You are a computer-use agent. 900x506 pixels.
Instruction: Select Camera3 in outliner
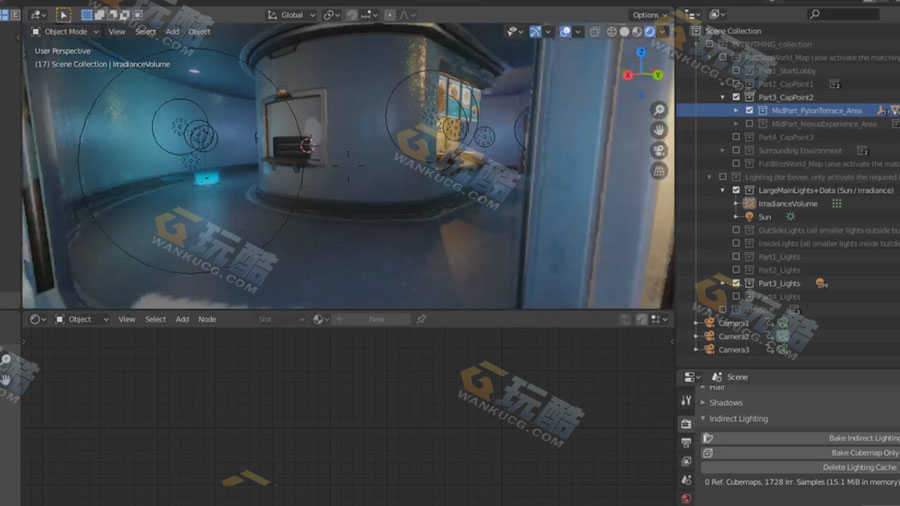[x=734, y=349]
